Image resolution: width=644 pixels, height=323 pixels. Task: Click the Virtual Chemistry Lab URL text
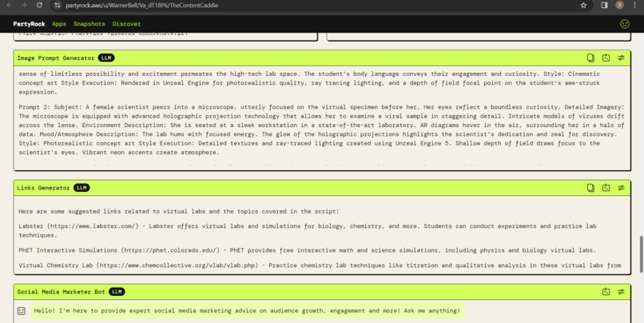(179, 265)
